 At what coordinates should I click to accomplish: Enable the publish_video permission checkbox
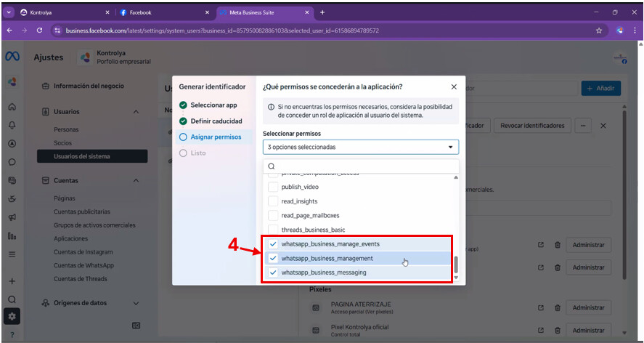point(273,187)
